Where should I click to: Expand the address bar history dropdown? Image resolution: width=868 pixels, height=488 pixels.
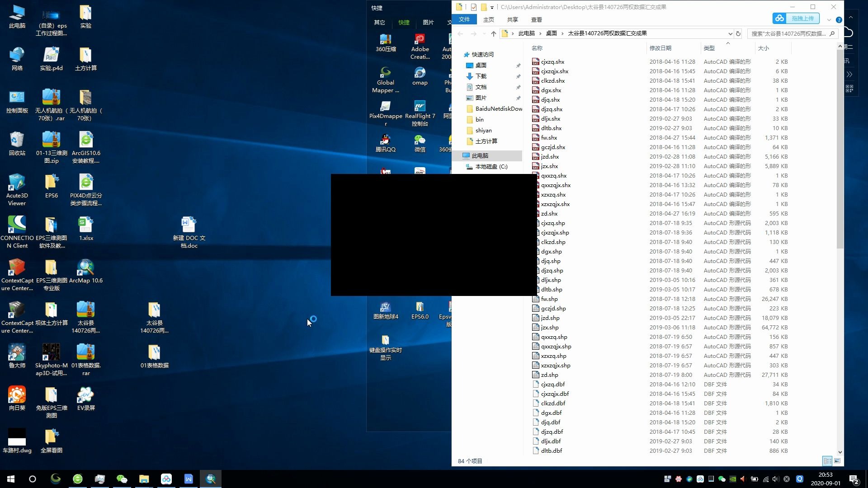tap(730, 33)
